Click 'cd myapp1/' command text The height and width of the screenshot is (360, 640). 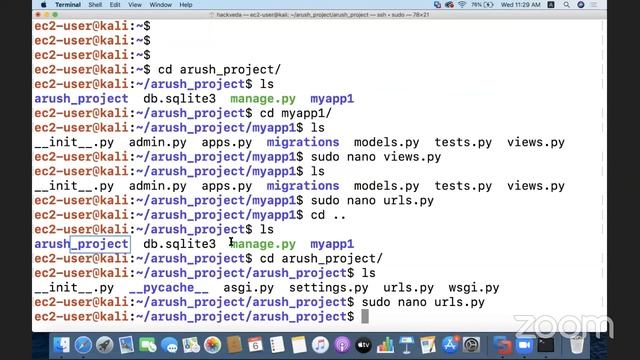point(296,113)
